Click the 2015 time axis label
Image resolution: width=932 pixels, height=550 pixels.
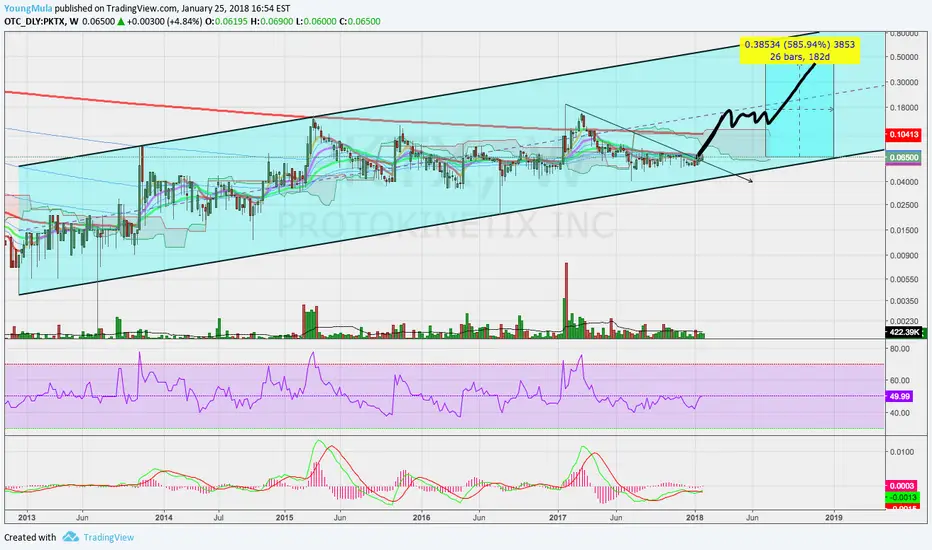(x=285, y=517)
